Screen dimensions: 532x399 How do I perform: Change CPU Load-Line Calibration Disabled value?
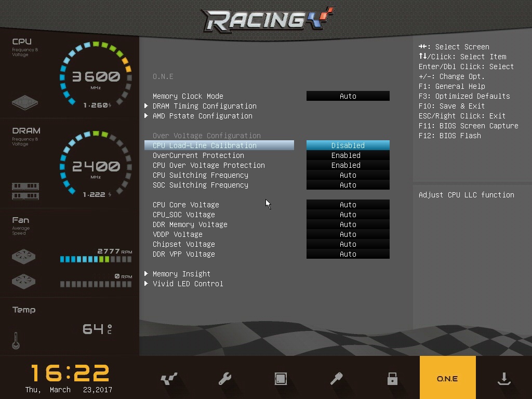[348, 145]
